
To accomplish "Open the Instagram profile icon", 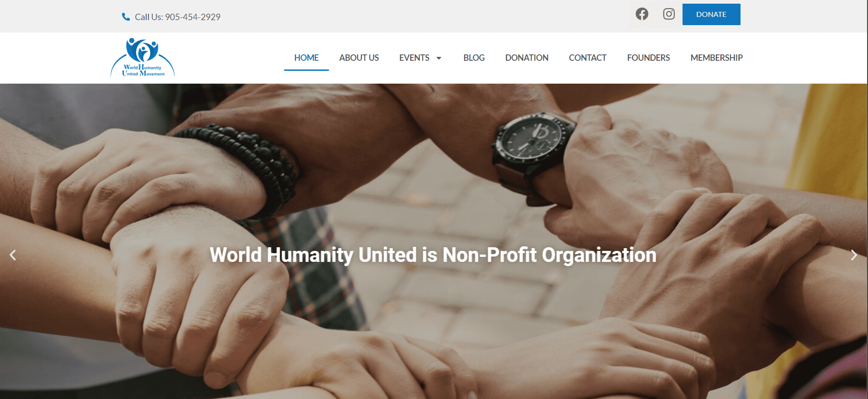I will [669, 14].
